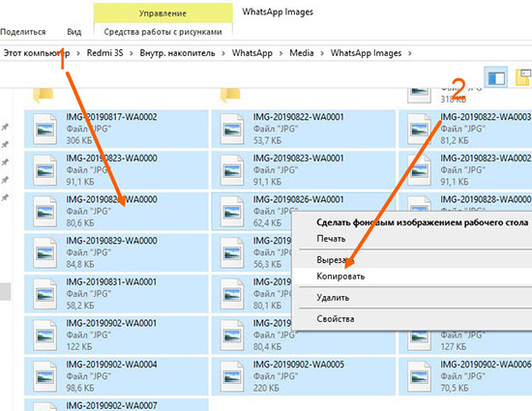Image resolution: width=532 pixels, height=411 pixels.
Task: Open the Средства работы с рисунками tab
Action: click(x=163, y=32)
